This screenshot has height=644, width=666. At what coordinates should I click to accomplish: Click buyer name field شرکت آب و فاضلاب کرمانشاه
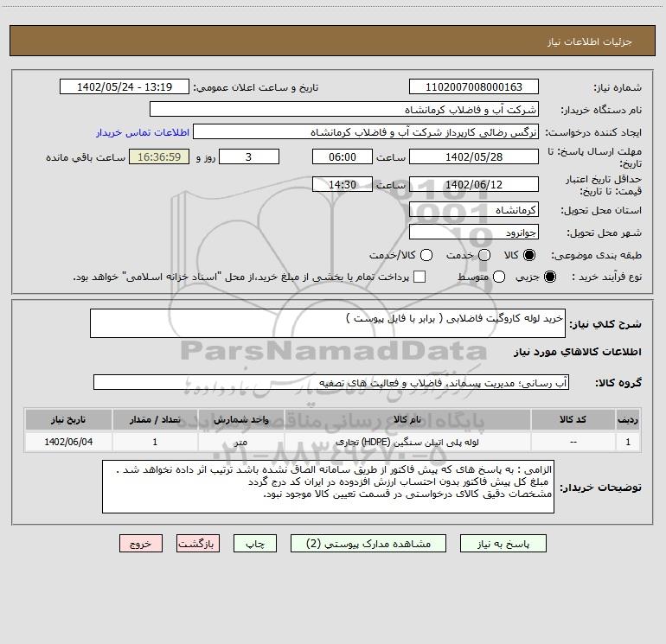click(344, 110)
